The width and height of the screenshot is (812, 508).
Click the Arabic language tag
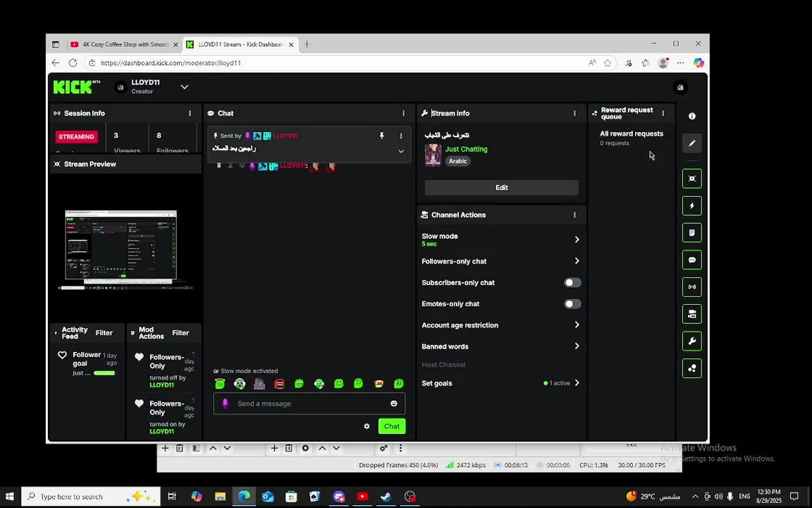457,161
